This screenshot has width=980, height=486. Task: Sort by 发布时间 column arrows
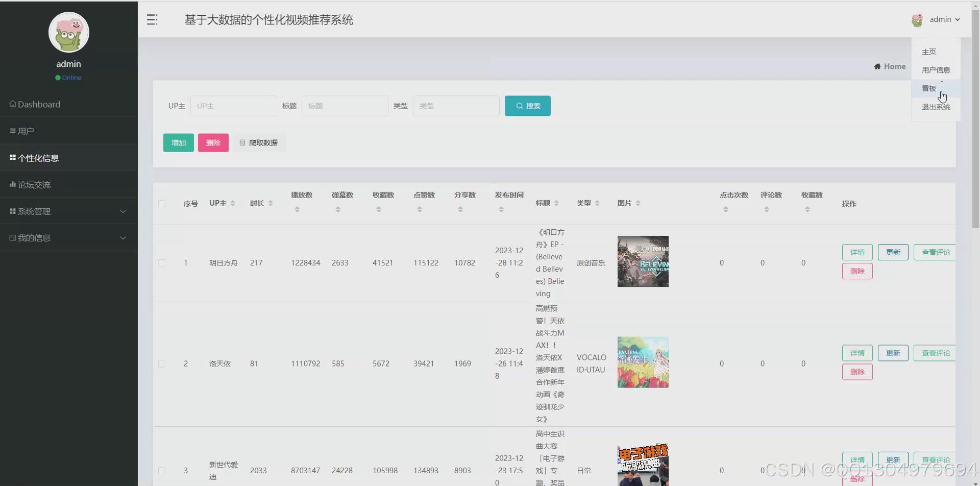(501, 209)
